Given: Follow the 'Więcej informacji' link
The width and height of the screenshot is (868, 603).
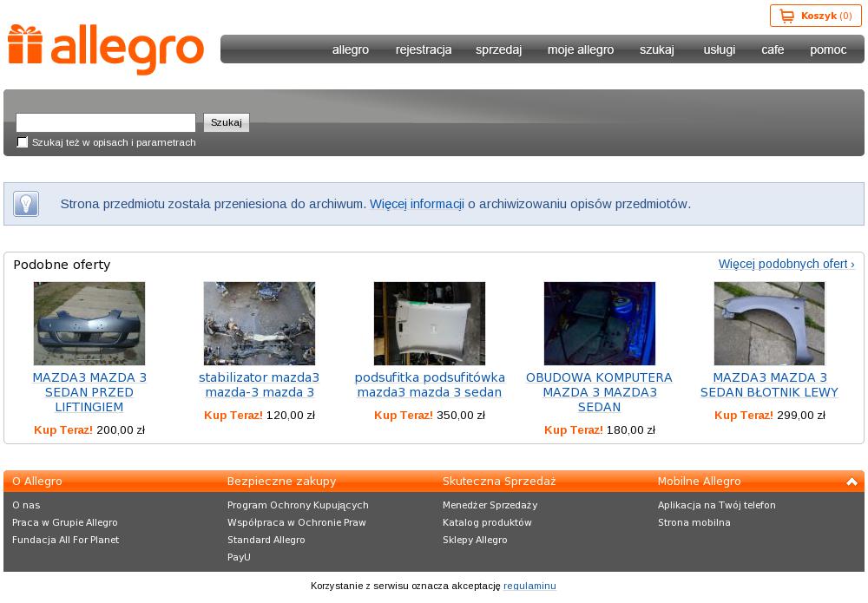Looking at the screenshot, I should [x=417, y=204].
